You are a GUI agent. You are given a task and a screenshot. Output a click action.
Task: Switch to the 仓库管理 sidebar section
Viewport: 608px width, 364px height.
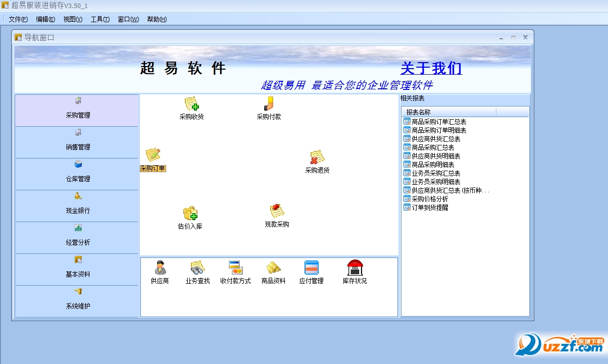77,174
